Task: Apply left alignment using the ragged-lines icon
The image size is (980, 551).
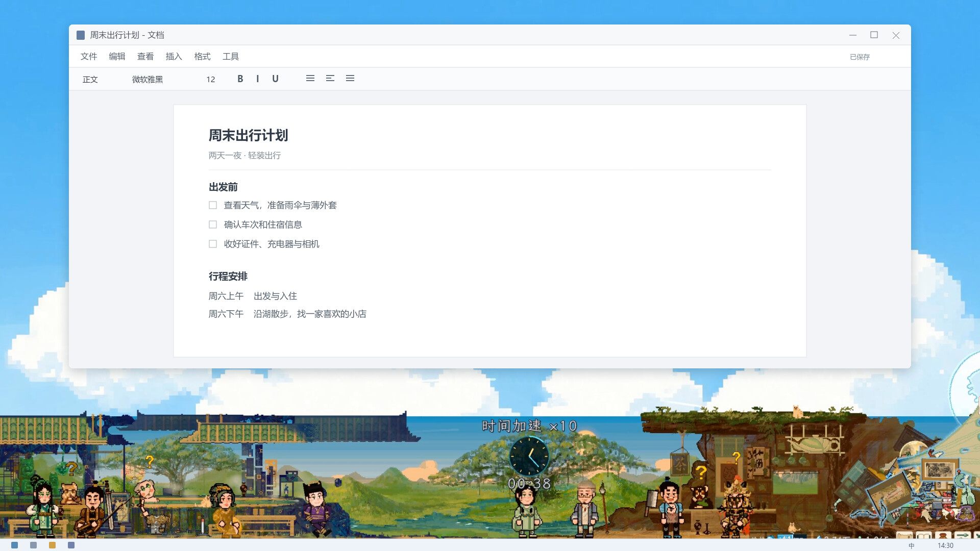Action: click(x=330, y=78)
